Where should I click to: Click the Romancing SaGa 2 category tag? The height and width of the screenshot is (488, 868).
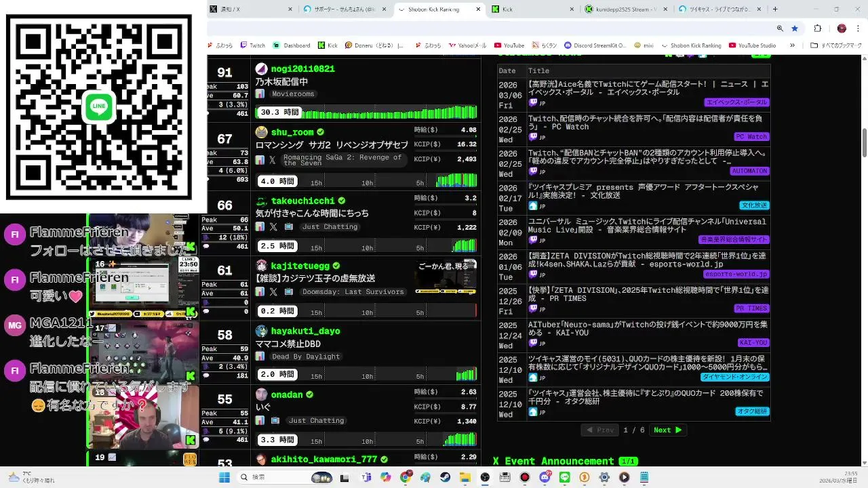pos(342,160)
